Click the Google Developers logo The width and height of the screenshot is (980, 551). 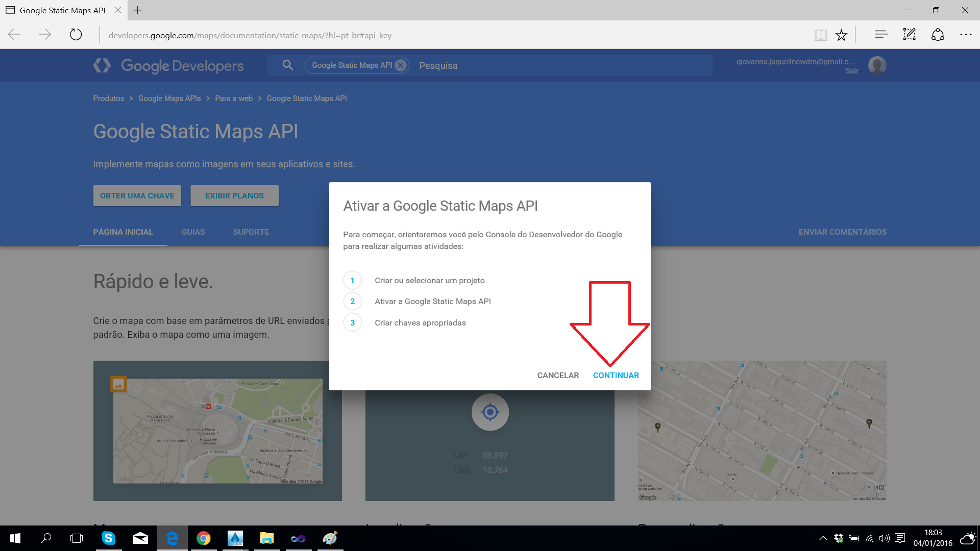[x=168, y=66]
